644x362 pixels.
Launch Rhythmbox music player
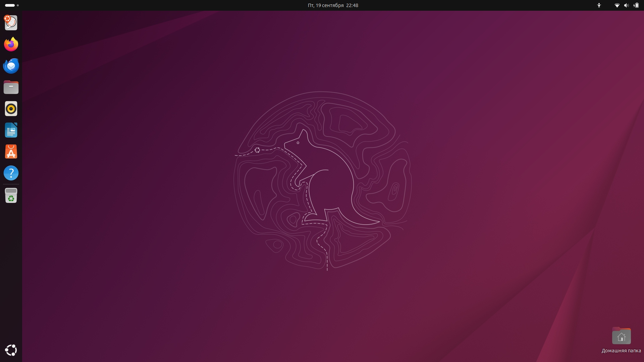pos(11,109)
